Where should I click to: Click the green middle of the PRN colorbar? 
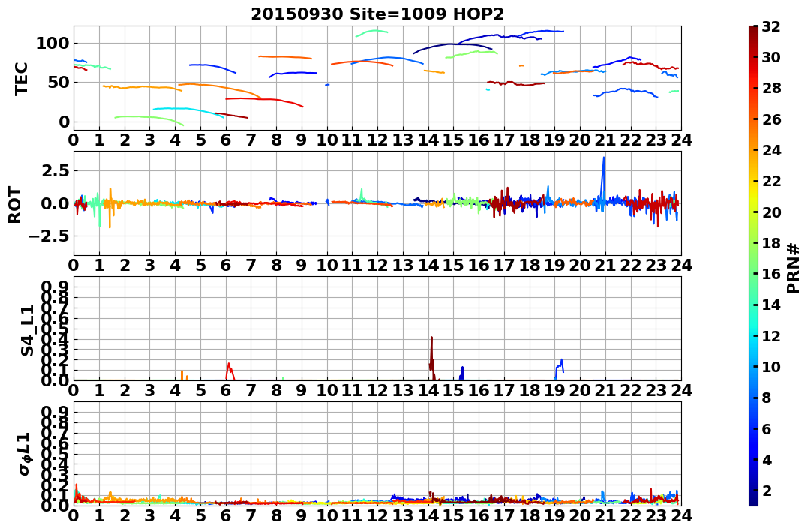click(x=753, y=266)
